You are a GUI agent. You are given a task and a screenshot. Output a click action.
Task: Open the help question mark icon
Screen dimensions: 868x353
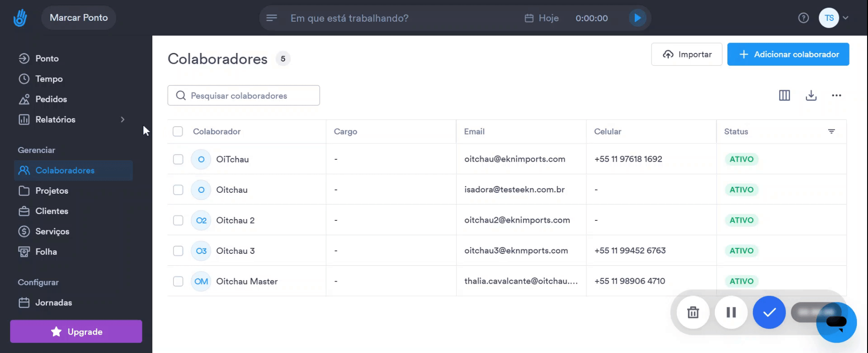(803, 18)
